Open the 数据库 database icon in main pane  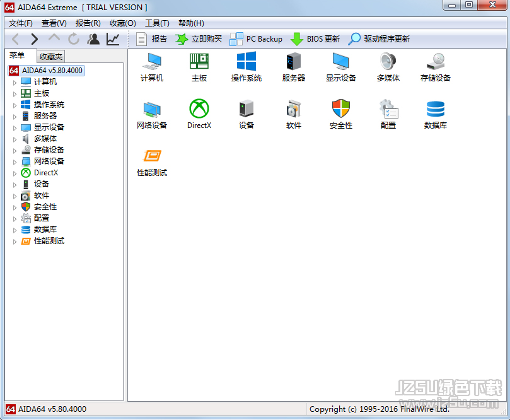(x=435, y=115)
